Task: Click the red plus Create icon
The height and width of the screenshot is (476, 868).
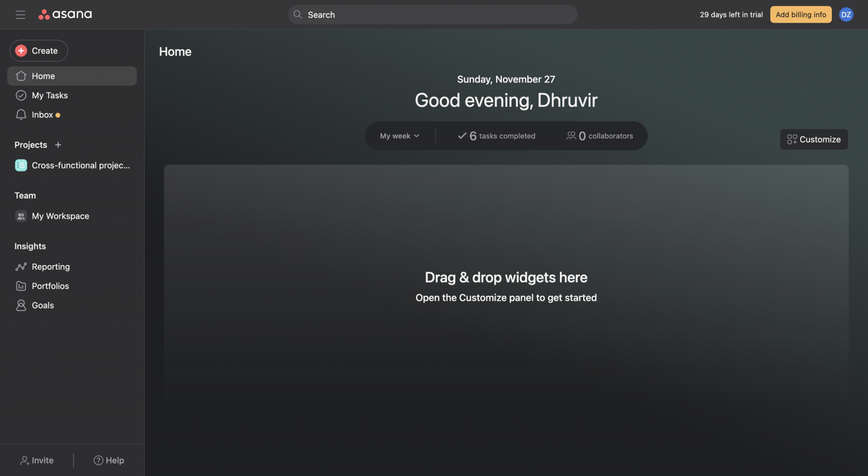Action: pos(21,51)
